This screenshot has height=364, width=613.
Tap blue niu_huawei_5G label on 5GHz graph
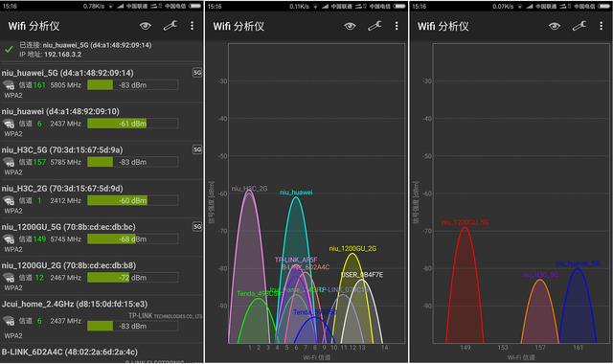pos(578,264)
